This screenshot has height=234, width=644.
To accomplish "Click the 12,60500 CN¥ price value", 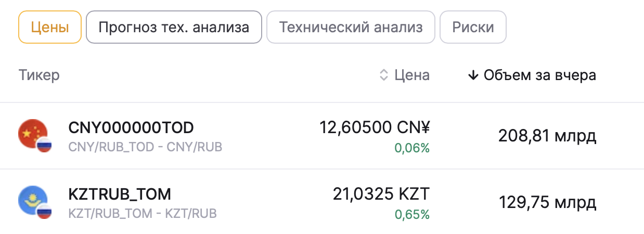I will point(375,127).
